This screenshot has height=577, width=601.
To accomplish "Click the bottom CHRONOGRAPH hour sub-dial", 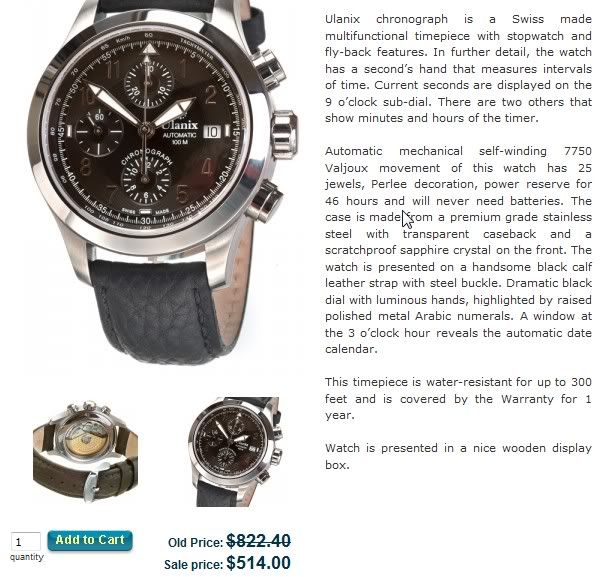I will [146, 179].
